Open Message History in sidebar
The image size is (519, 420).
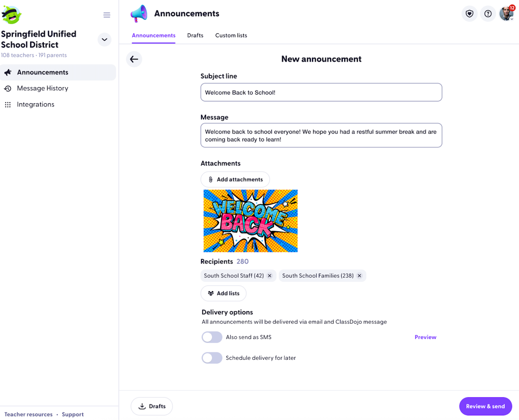point(42,88)
